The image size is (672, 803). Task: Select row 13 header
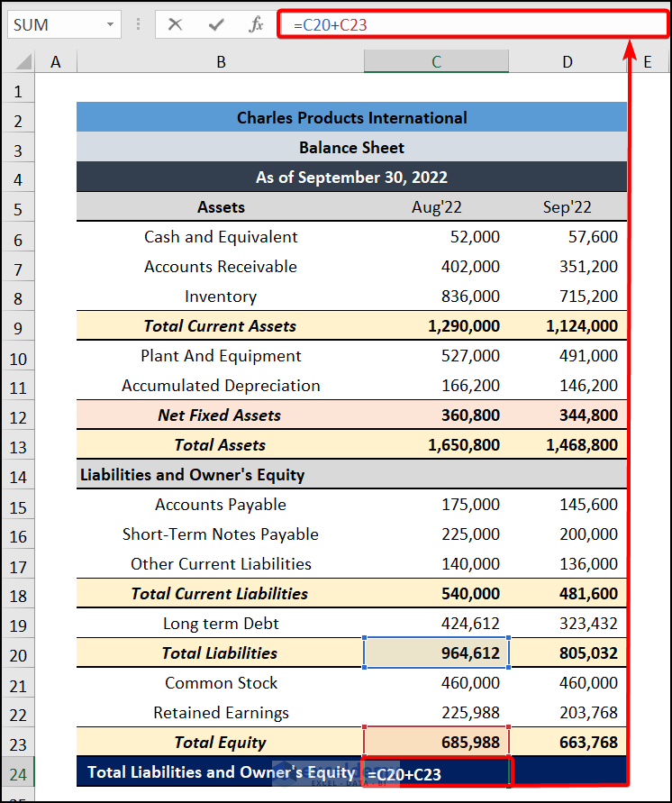point(18,446)
